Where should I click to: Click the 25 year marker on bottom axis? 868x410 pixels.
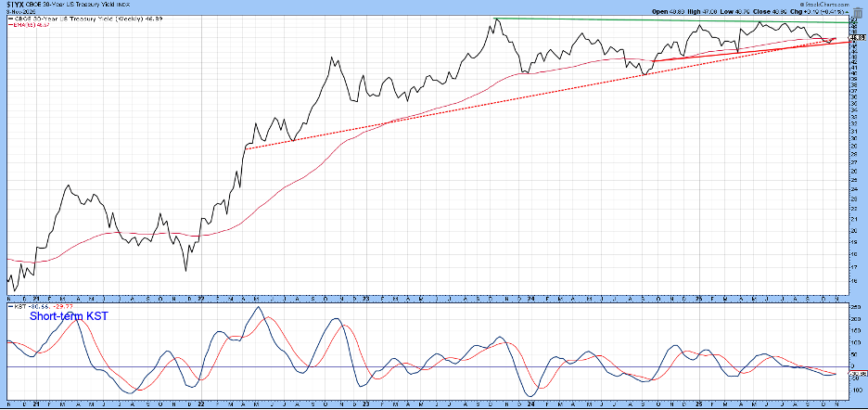pyautogui.click(x=696, y=404)
